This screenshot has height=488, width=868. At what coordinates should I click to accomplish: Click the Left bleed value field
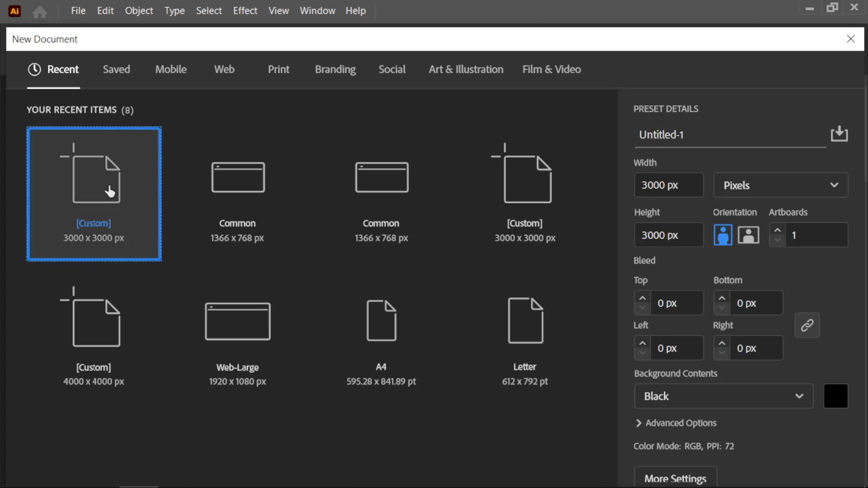click(x=677, y=348)
